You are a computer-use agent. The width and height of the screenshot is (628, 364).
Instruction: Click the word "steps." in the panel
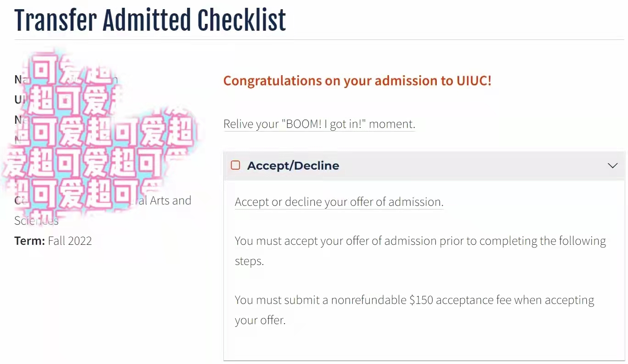click(249, 261)
